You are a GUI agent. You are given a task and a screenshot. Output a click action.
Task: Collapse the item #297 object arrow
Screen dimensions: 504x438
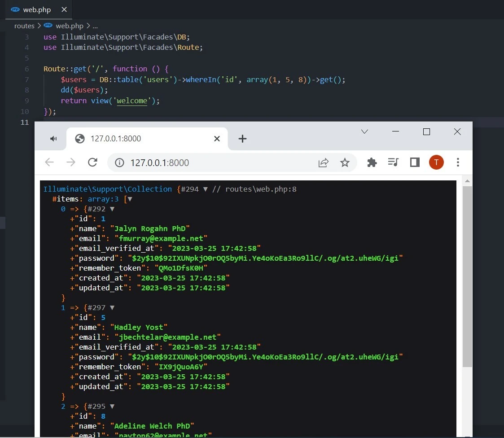click(112, 308)
